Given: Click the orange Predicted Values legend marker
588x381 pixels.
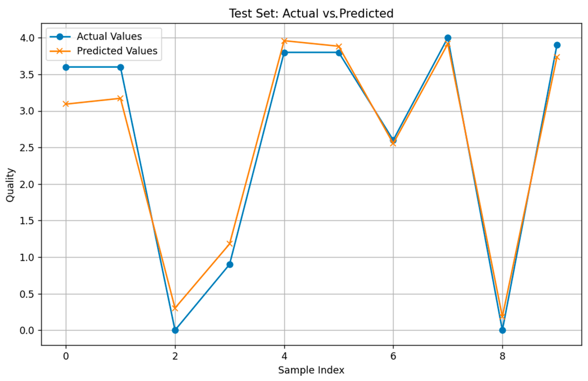Looking at the screenshot, I should coord(60,51).
